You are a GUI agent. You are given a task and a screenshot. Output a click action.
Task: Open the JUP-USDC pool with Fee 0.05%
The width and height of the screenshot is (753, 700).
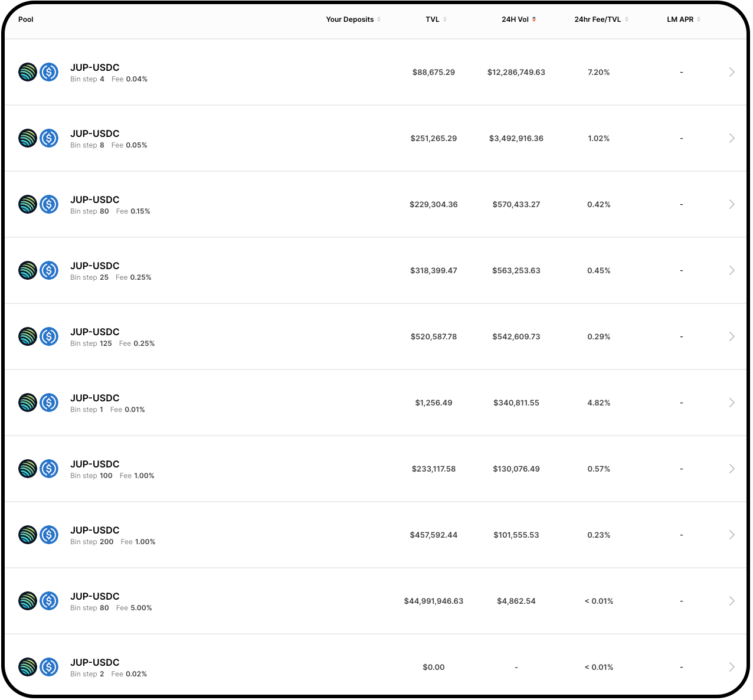click(95, 134)
